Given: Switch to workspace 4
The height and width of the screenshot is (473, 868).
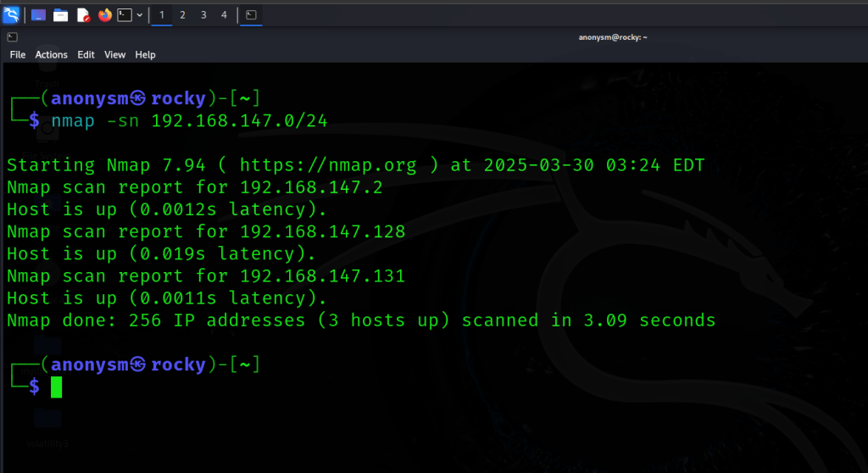Looking at the screenshot, I should (x=224, y=15).
